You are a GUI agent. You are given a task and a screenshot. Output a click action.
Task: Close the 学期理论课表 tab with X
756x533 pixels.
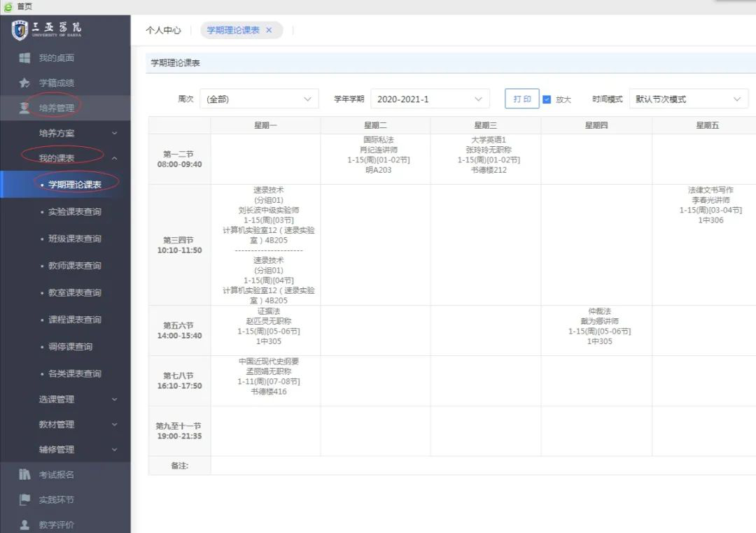(x=269, y=30)
